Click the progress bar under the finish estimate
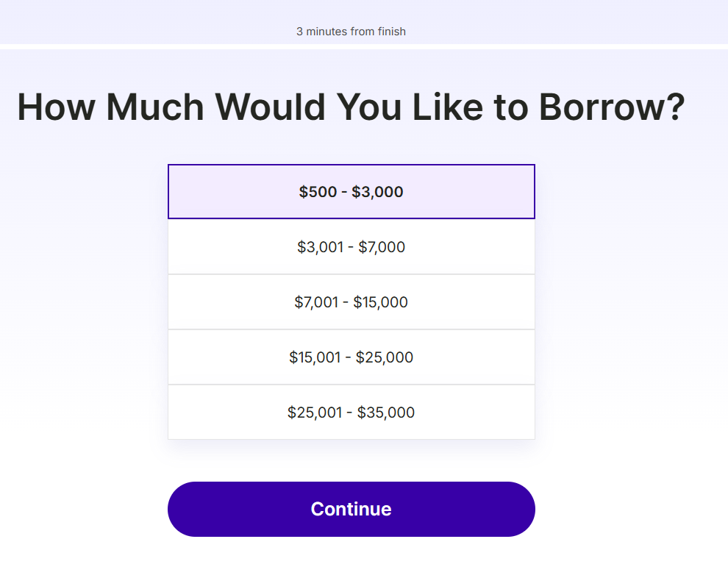728x564 pixels. (364, 46)
